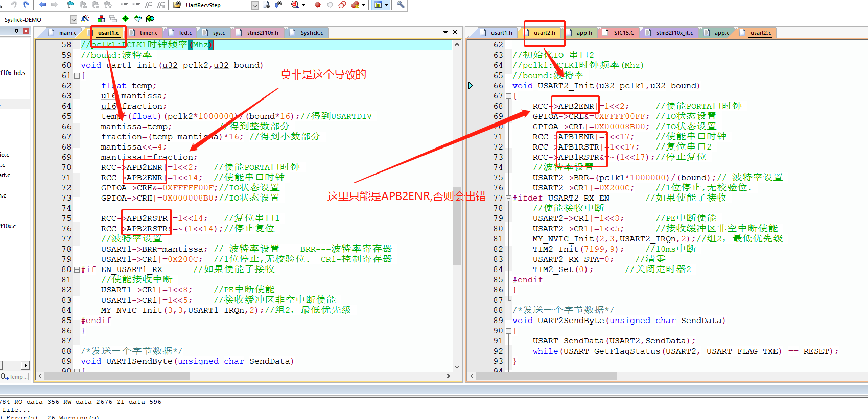Image resolution: width=868 pixels, height=419 pixels.
Task: Open the window layout dropdown arrow
Action: [387, 5]
